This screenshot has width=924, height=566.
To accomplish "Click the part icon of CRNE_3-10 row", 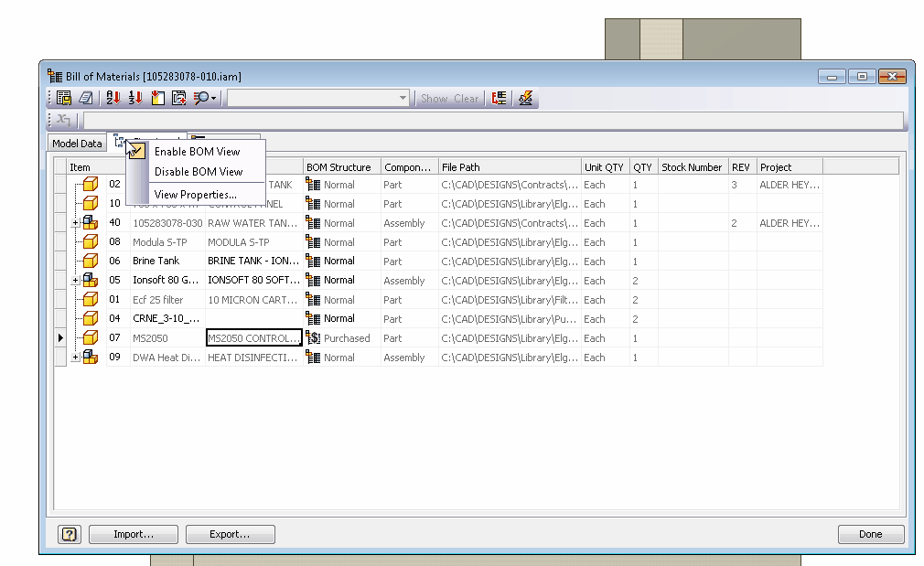I will point(91,318).
